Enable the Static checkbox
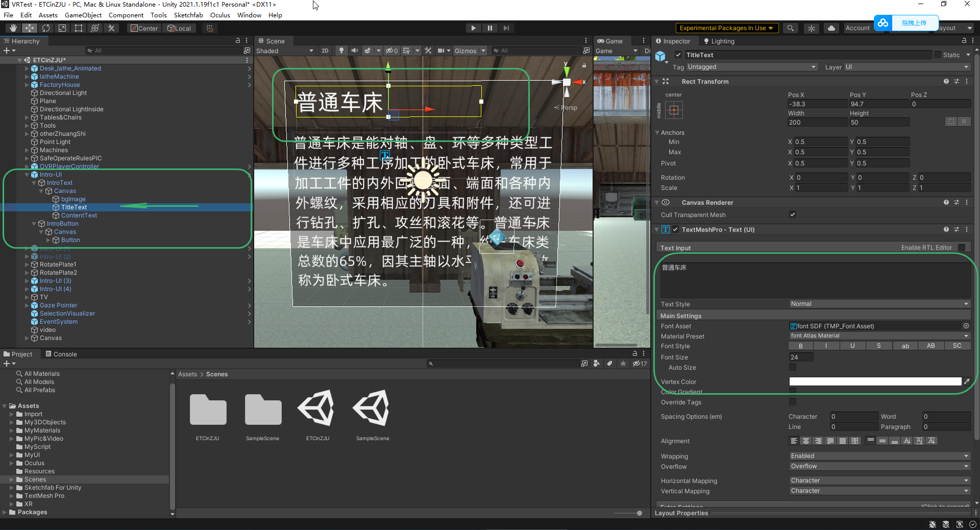Viewport: 980px width, 530px height. [938, 55]
